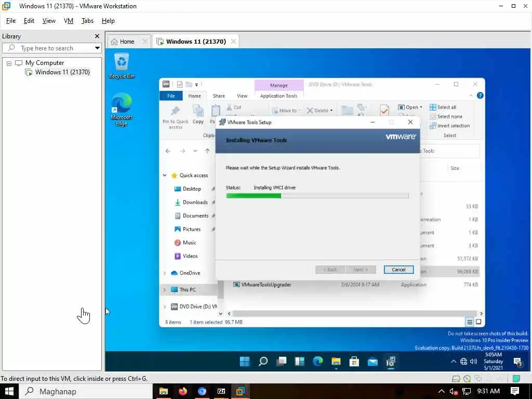532x399 pixels.
Task: Show hidden icons in host tray
Action: click(x=441, y=392)
